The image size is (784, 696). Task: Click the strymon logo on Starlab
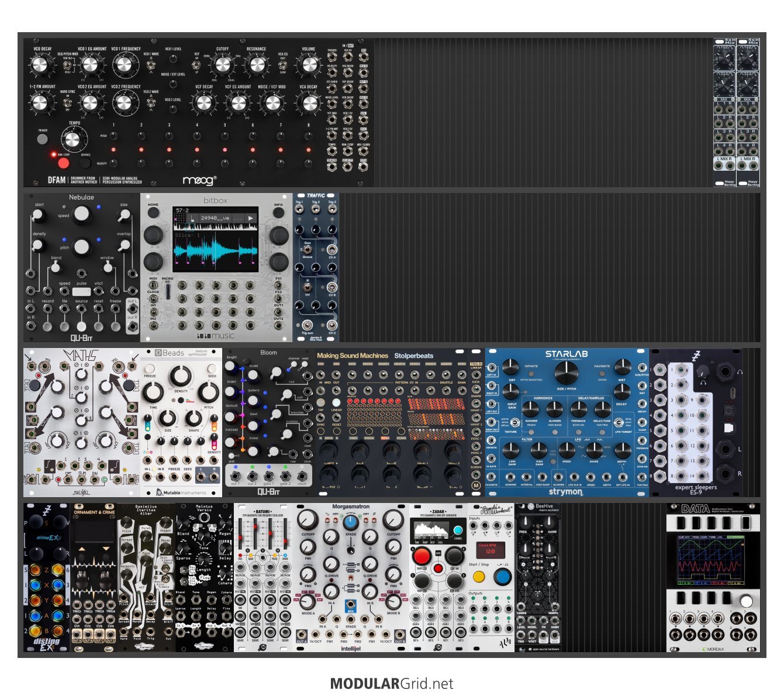click(565, 491)
